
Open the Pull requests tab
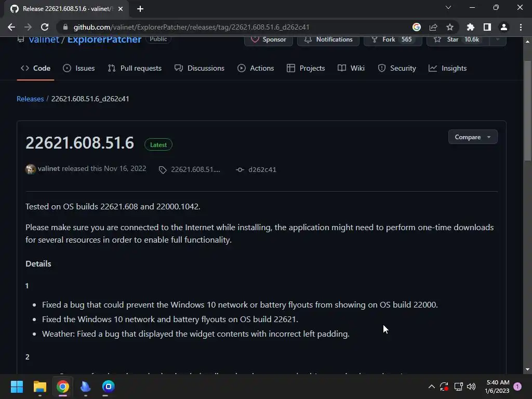(135, 68)
